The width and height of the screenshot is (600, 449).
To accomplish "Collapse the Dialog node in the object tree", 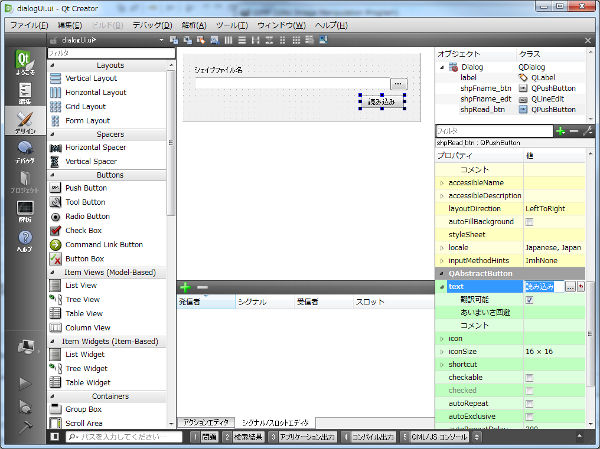I will 442,67.
